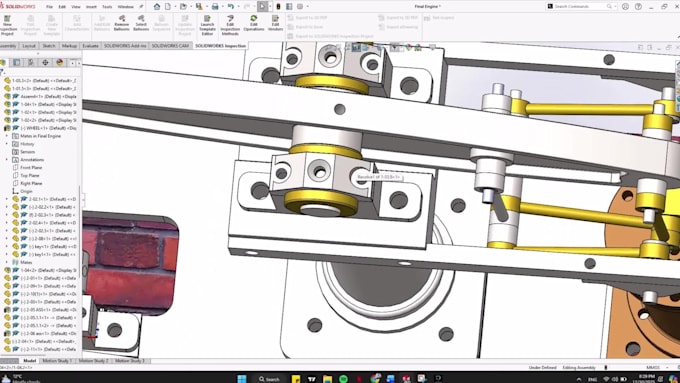
Task: Click the Print icon in the top toolbar
Action: coord(215,7)
